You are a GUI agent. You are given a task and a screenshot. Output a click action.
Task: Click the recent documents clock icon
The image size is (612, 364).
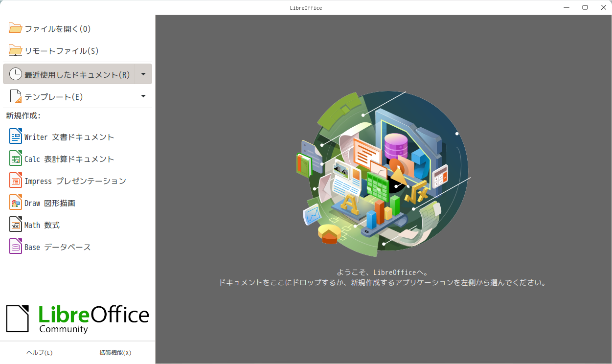(x=16, y=74)
